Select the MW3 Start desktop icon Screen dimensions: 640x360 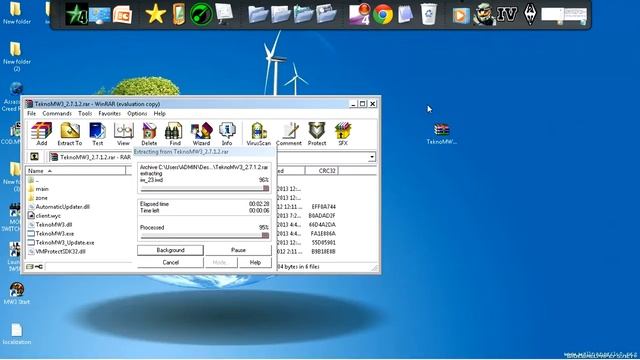pyautogui.click(x=17, y=293)
